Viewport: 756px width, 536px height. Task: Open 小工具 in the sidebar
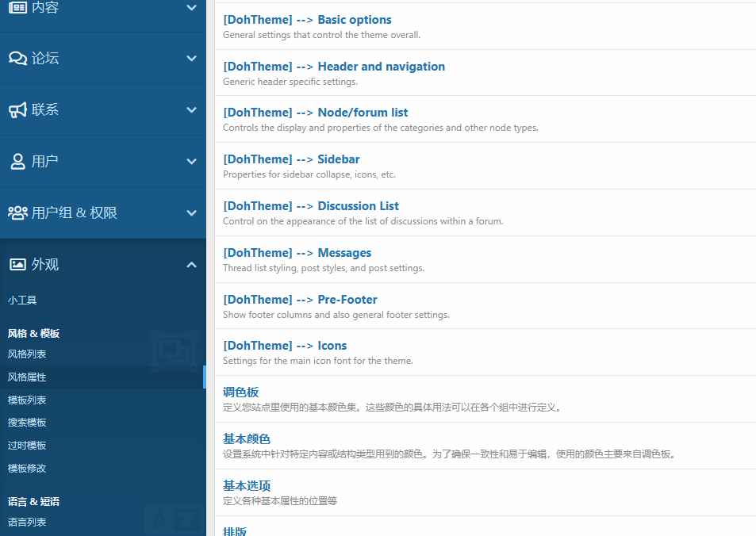click(22, 301)
